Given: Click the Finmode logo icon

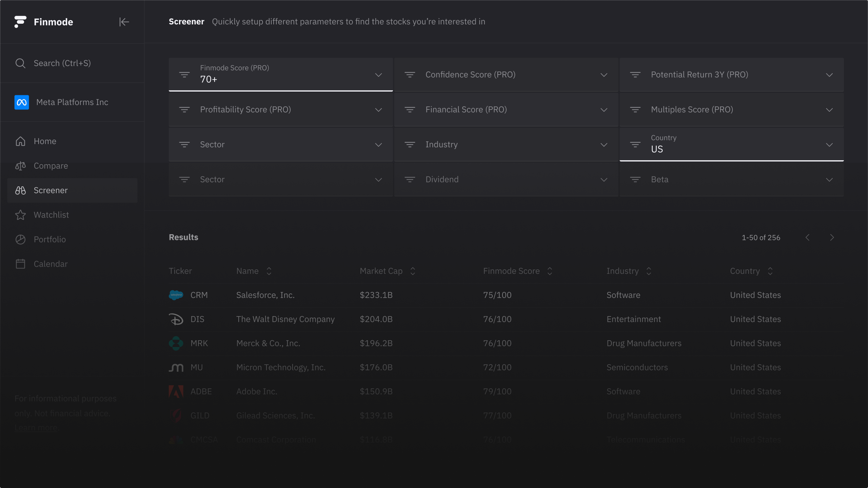Looking at the screenshot, I should [20, 22].
